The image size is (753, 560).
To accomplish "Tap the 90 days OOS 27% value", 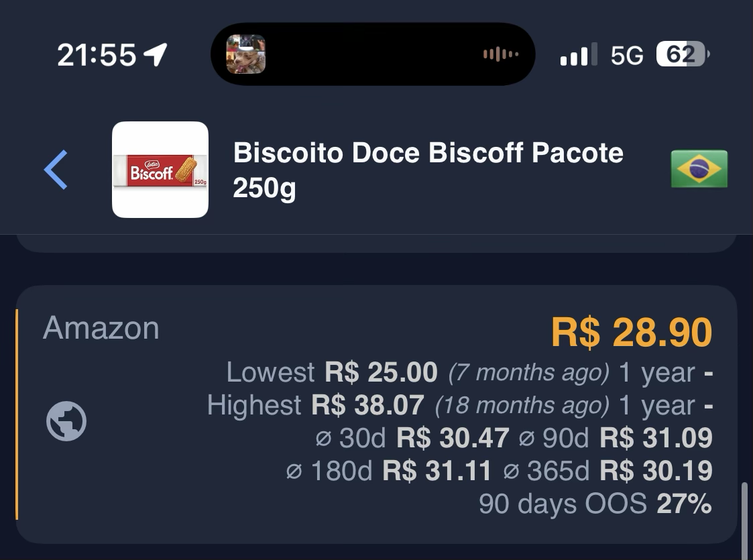I will coord(684,503).
